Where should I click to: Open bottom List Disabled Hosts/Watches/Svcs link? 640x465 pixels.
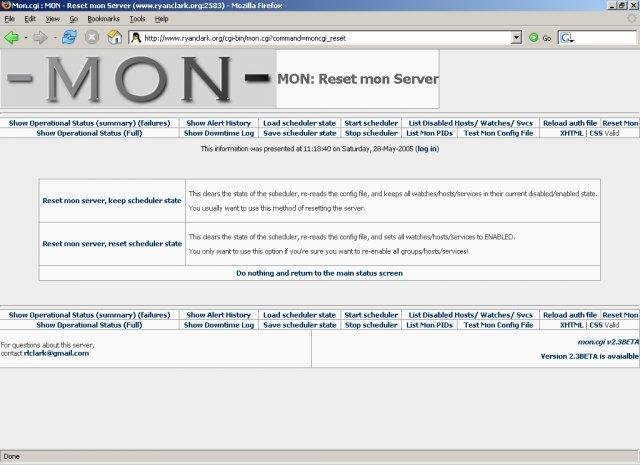click(x=471, y=315)
